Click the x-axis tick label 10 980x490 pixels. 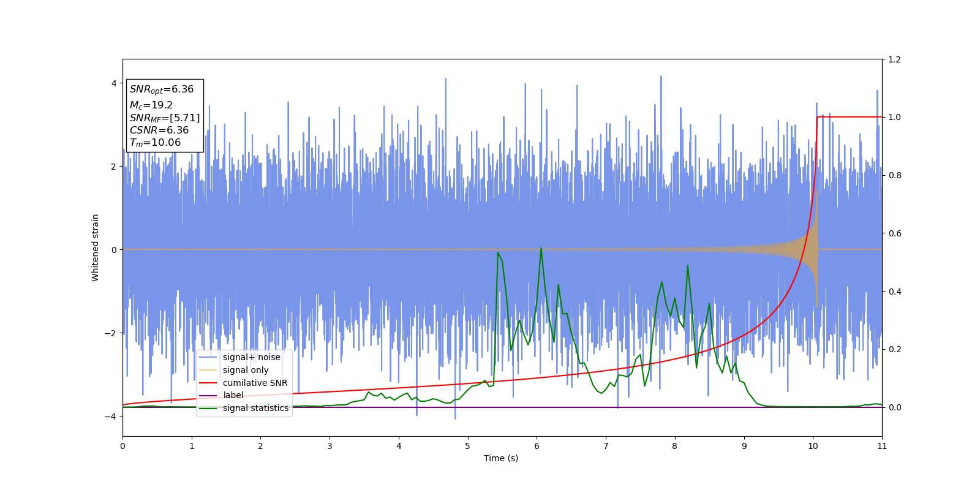(x=813, y=446)
